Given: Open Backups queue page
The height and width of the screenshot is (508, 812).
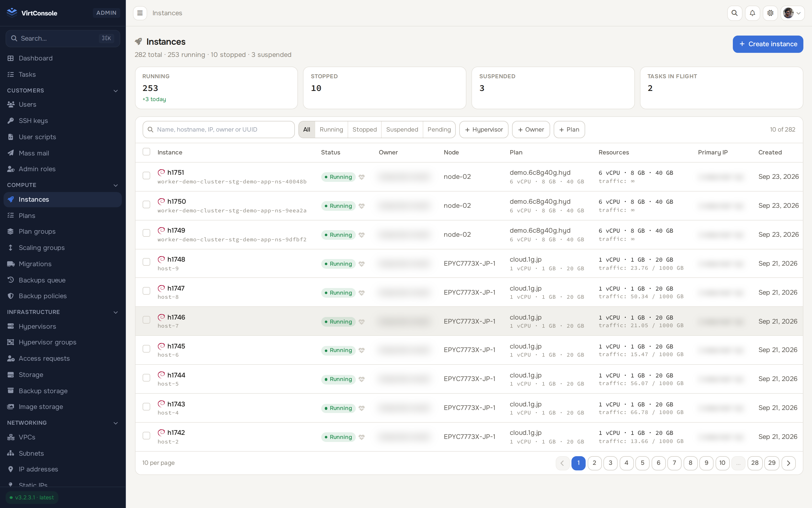Looking at the screenshot, I should [x=63, y=280].
